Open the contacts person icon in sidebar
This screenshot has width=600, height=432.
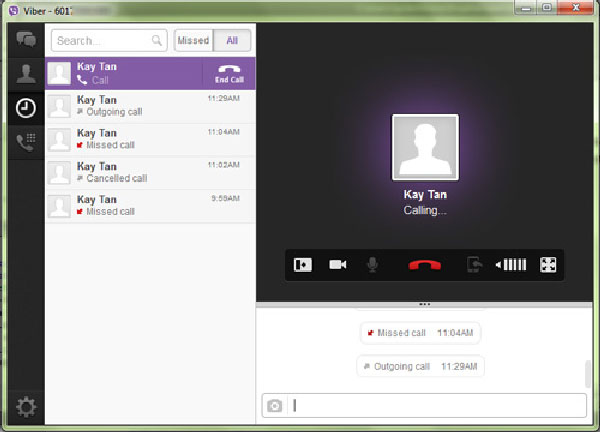26,74
